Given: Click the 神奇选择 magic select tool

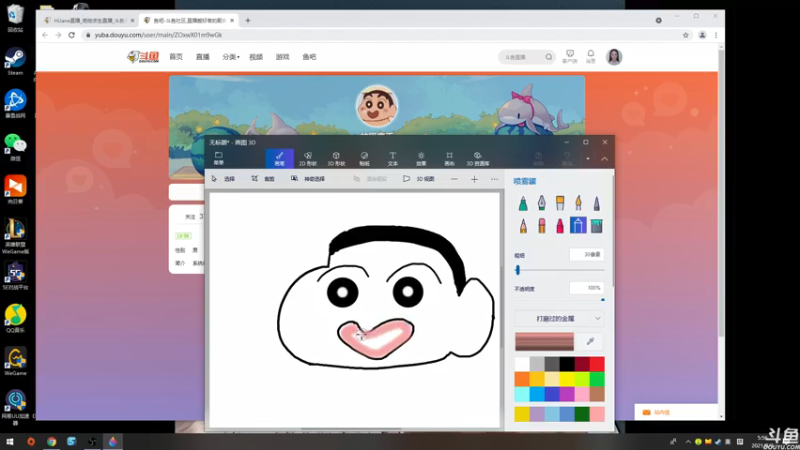Looking at the screenshot, I should pyautogui.click(x=308, y=179).
